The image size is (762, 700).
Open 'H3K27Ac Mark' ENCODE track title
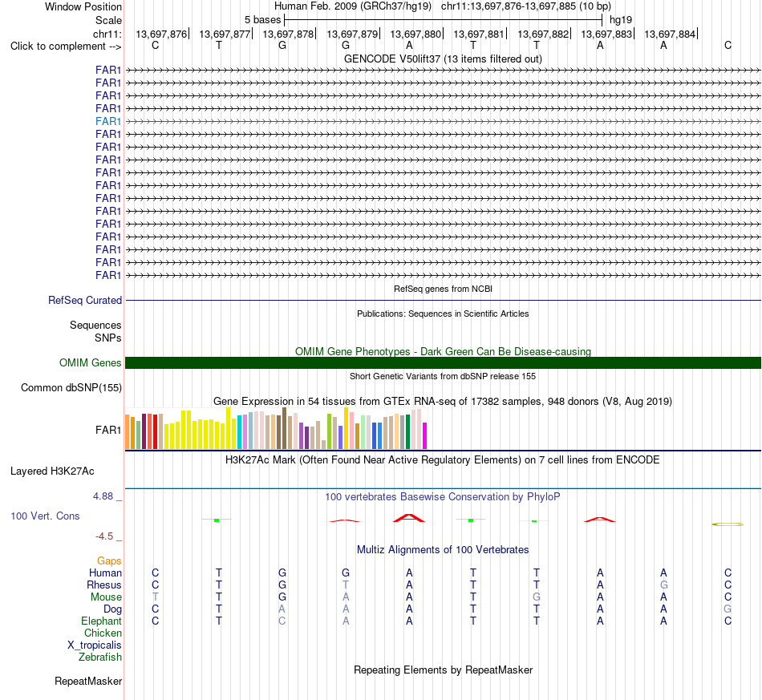[x=443, y=460]
